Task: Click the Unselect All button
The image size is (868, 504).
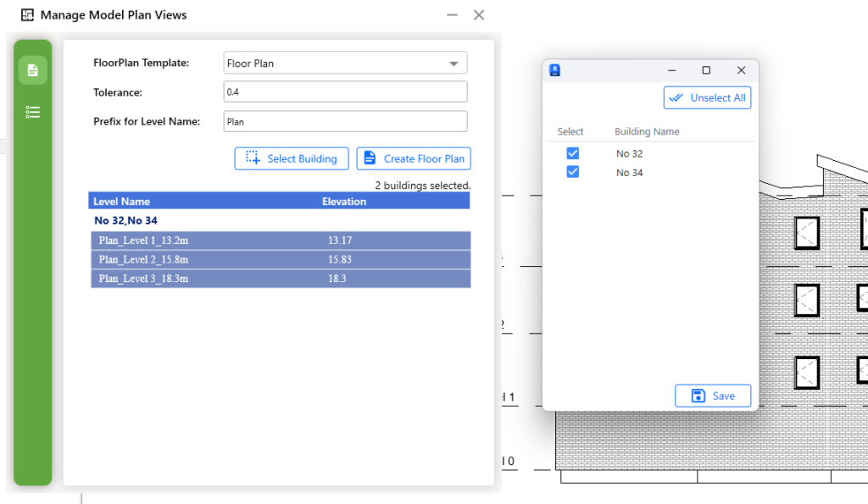Action: pos(707,97)
